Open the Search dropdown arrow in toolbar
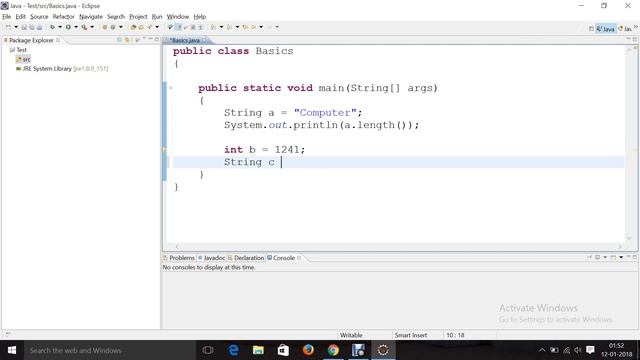640x360 pixels. pos(157,27)
